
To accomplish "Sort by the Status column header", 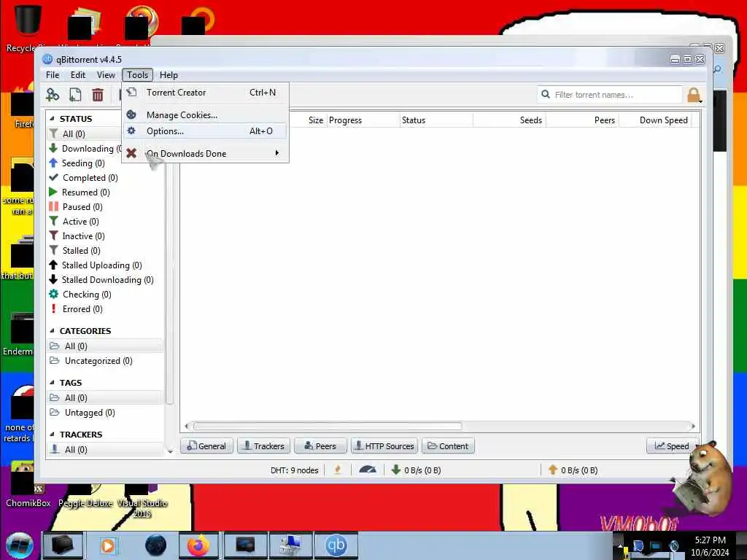I will (436, 120).
